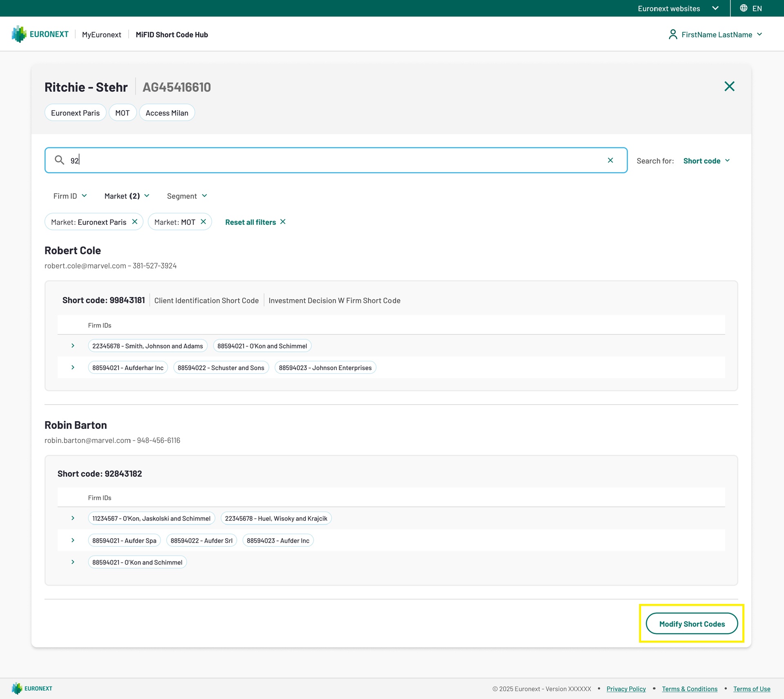Open the Firm ID filter dropdown
This screenshot has height=699, width=784.
pyautogui.click(x=70, y=196)
